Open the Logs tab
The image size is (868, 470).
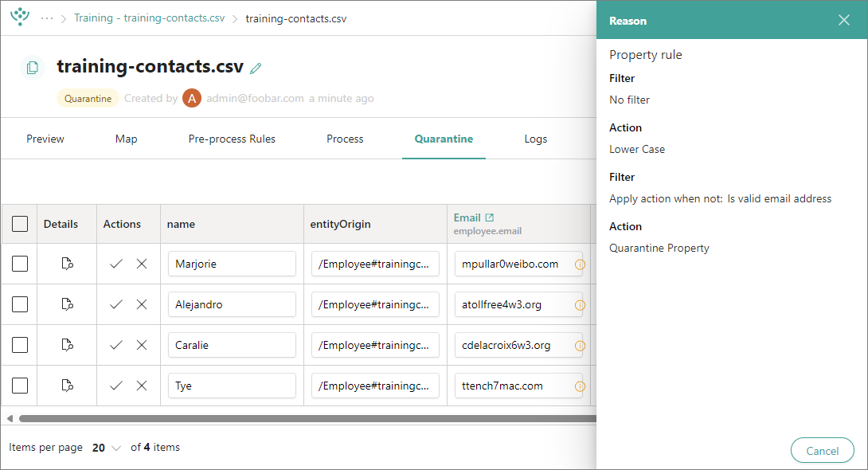coord(535,139)
